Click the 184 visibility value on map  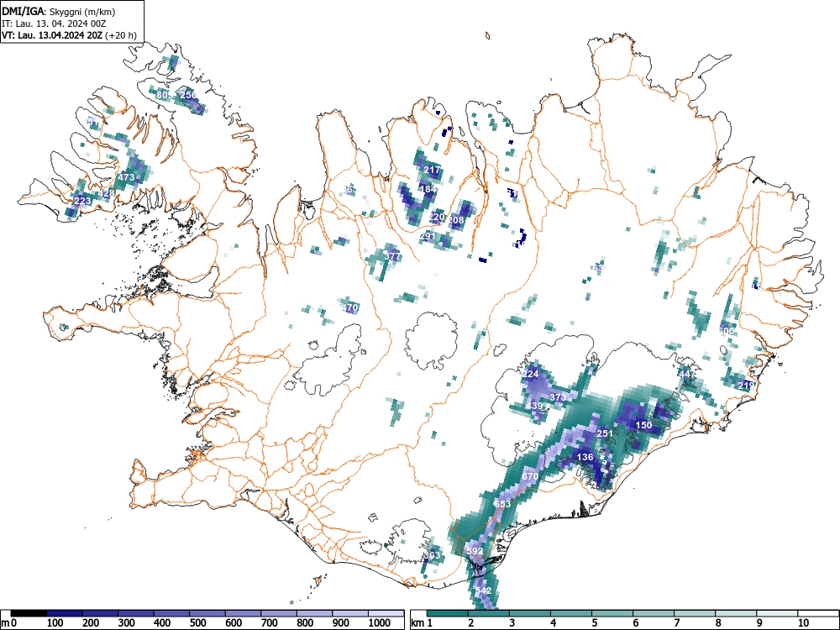click(x=428, y=189)
